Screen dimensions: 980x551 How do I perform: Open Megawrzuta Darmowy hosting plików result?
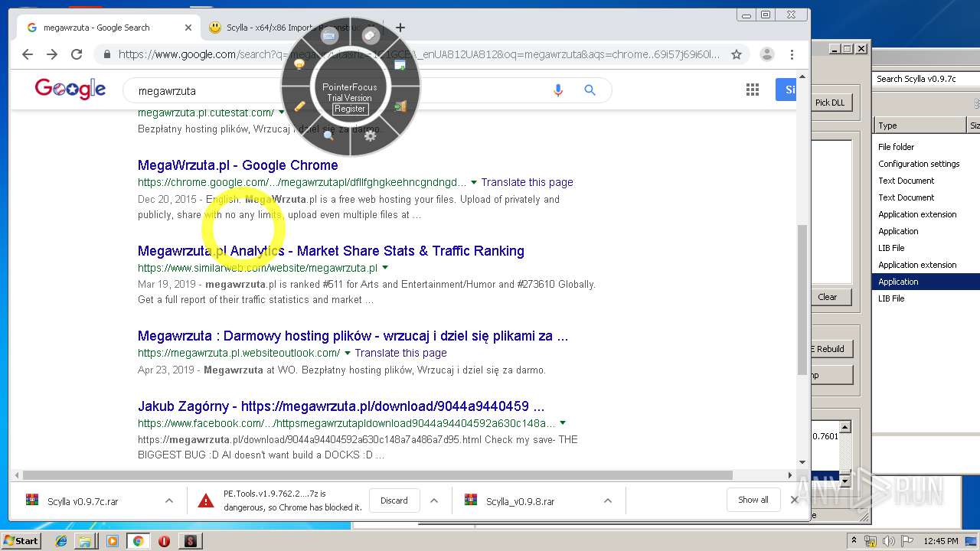click(353, 336)
